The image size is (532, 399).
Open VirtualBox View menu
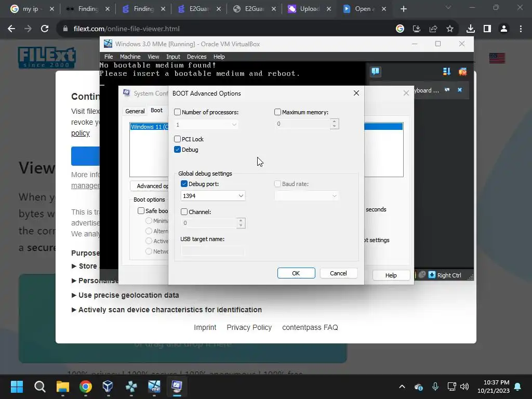(x=153, y=57)
